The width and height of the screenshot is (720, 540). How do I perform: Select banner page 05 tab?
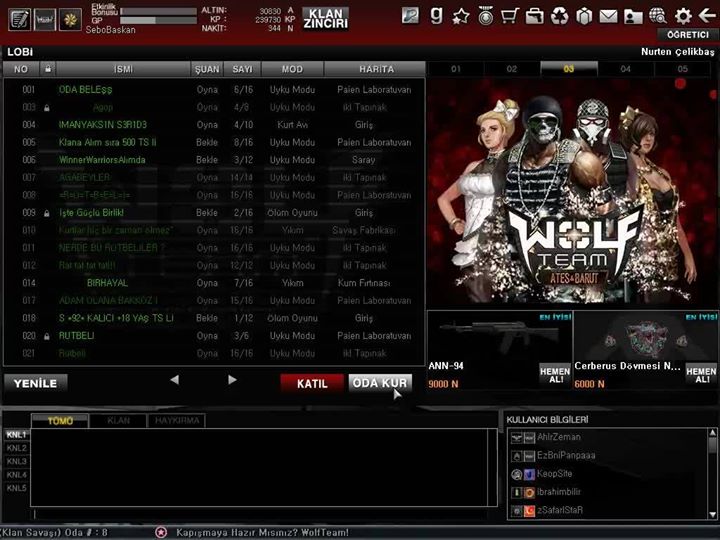tap(683, 69)
